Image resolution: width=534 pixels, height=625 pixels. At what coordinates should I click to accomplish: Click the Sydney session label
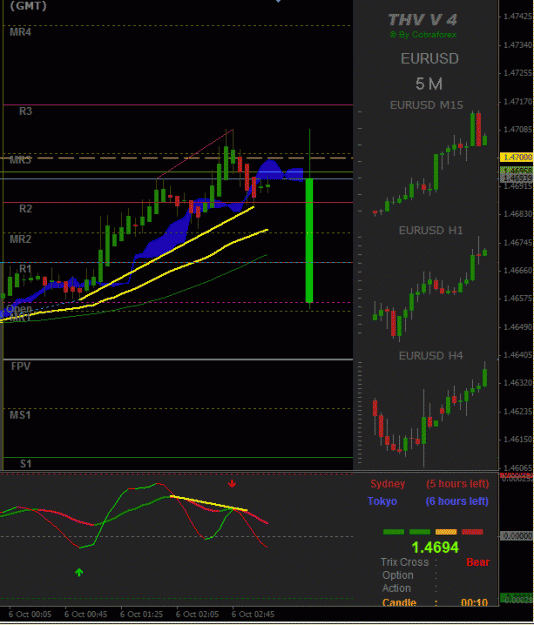tap(388, 484)
